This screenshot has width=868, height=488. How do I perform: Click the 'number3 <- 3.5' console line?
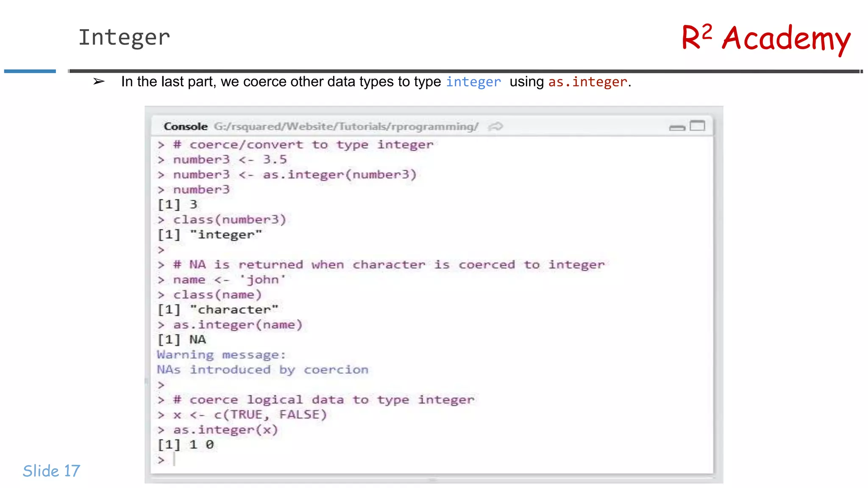coord(230,160)
